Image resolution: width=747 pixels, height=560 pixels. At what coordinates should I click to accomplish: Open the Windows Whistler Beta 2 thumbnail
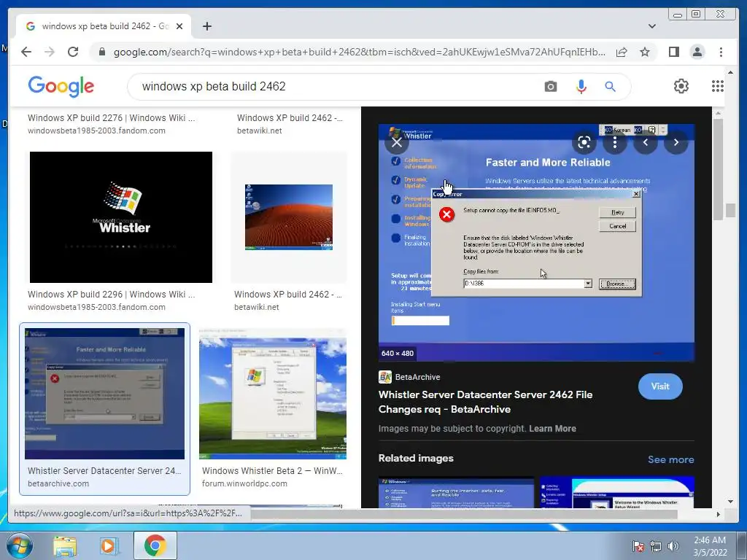pyautogui.click(x=273, y=393)
